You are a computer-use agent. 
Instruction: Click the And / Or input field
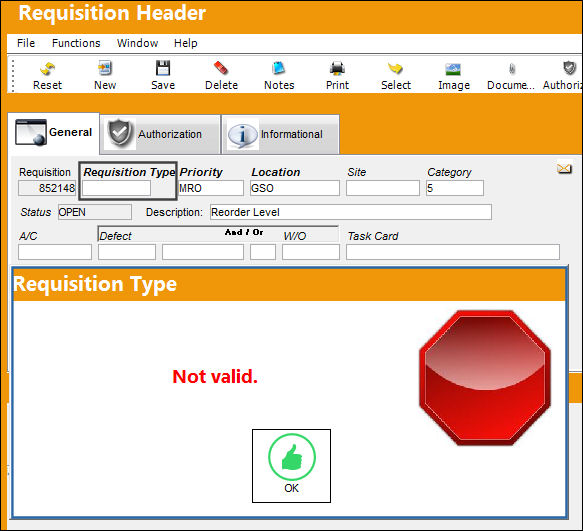point(263,252)
